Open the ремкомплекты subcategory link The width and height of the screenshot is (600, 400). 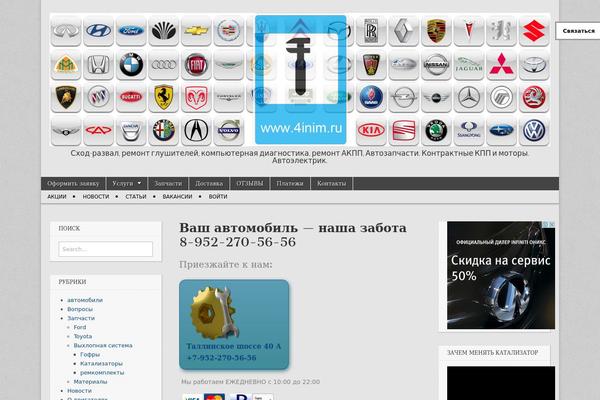102,372
